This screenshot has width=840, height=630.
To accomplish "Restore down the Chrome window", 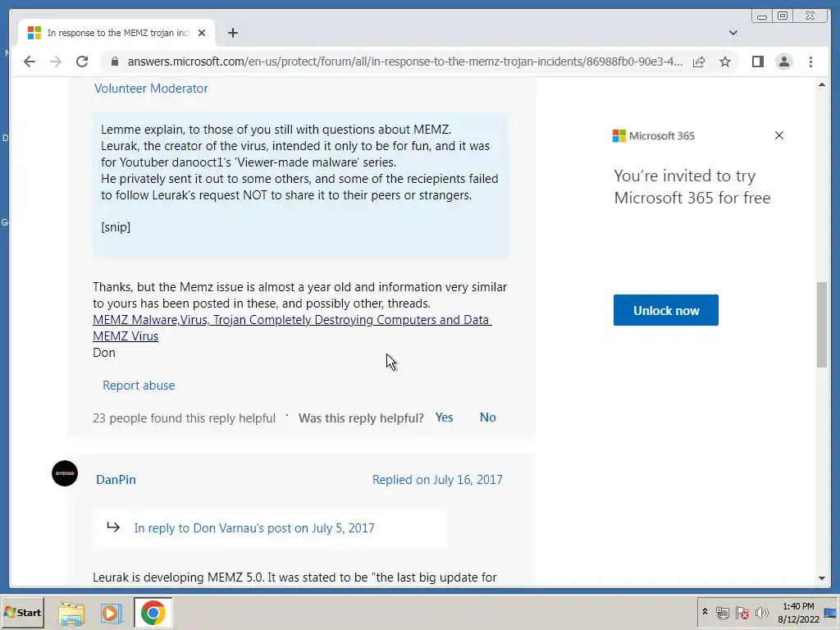I will point(782,16).
